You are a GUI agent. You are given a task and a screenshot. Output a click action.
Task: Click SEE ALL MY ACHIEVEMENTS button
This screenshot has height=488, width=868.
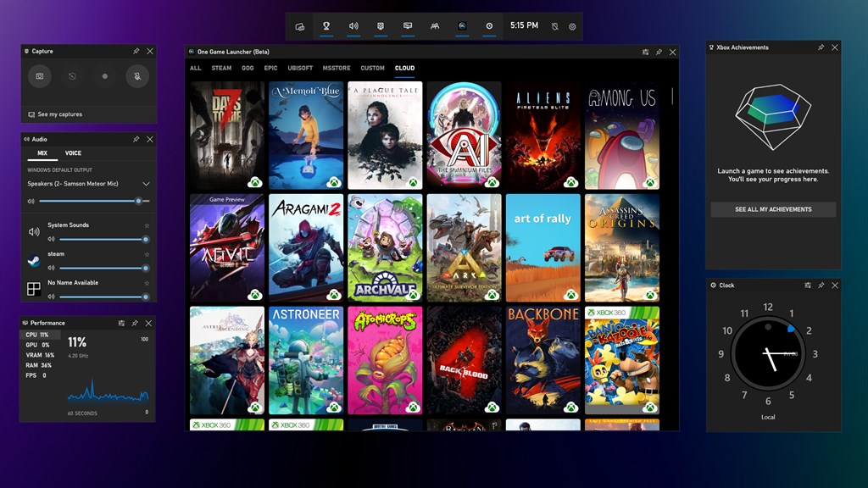[773, 210]
